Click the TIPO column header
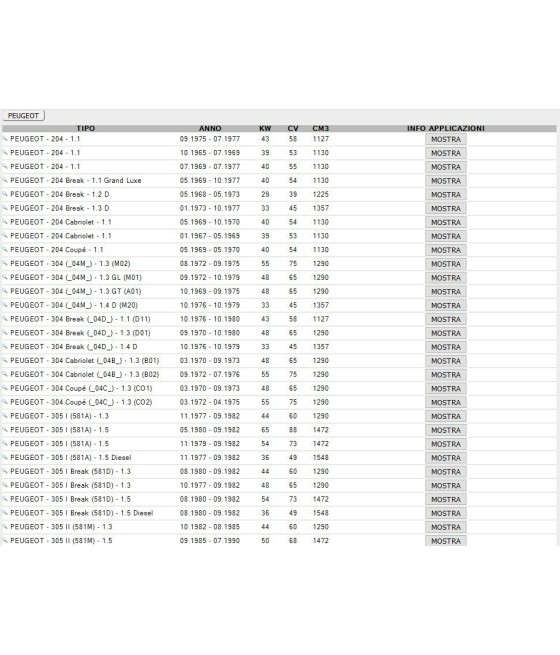Viewport: 560px width, 655px height. click(x=86, y=128)
